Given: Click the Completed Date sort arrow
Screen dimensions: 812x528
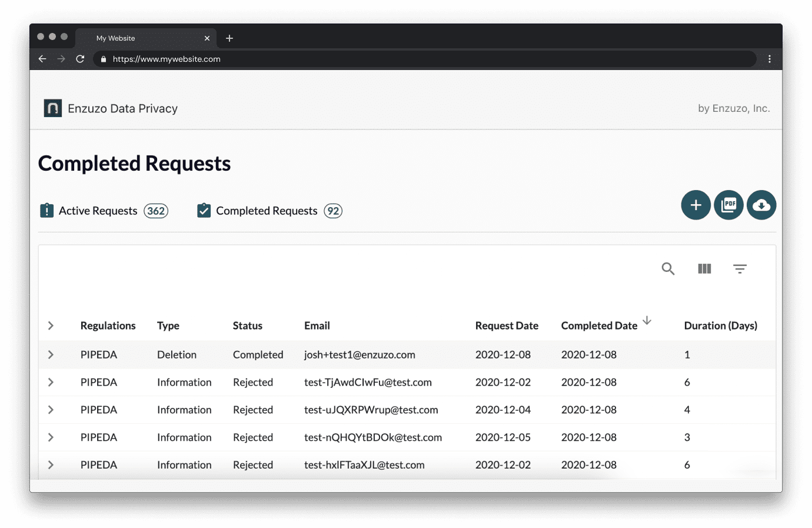Looking at the screenshot, I should coord(647,321).
